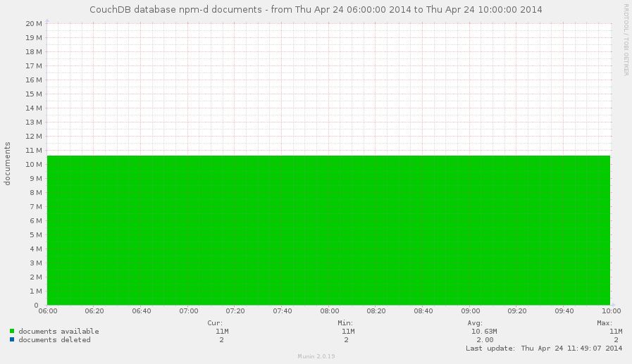Click the "Min:" column header
Screen dimensions: 632x364
[x=345, y=323]
